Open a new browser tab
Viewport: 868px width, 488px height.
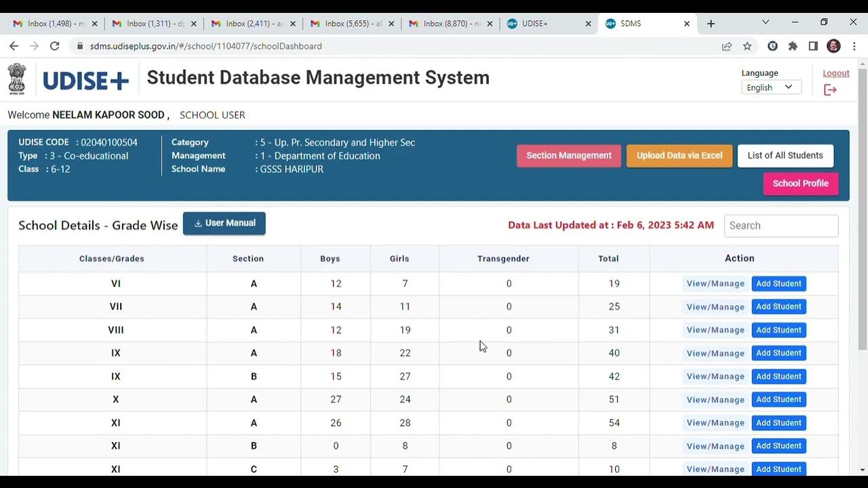point(711,24)
